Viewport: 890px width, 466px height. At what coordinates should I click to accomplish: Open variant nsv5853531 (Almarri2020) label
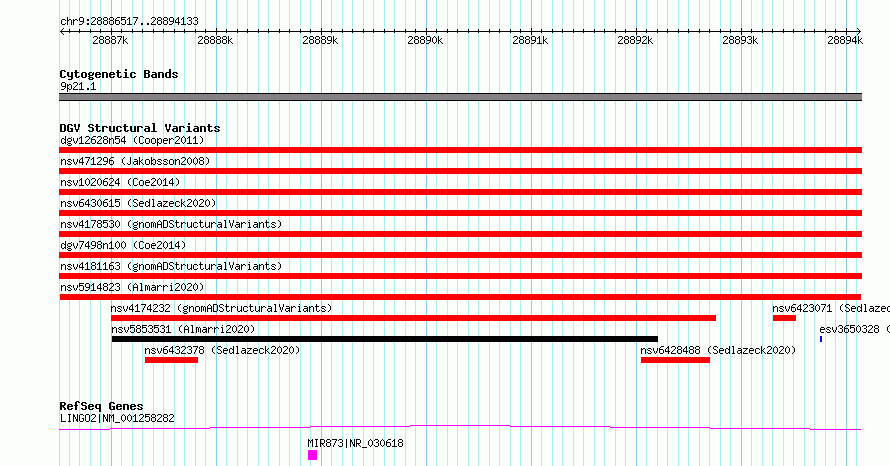183,329
